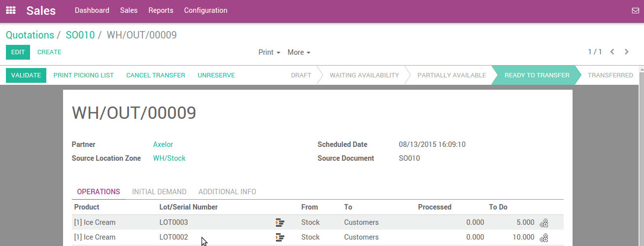Navigate to SO010 breadcrumb
The height and width of the screenshot is (246, 644).
(80, 35)
